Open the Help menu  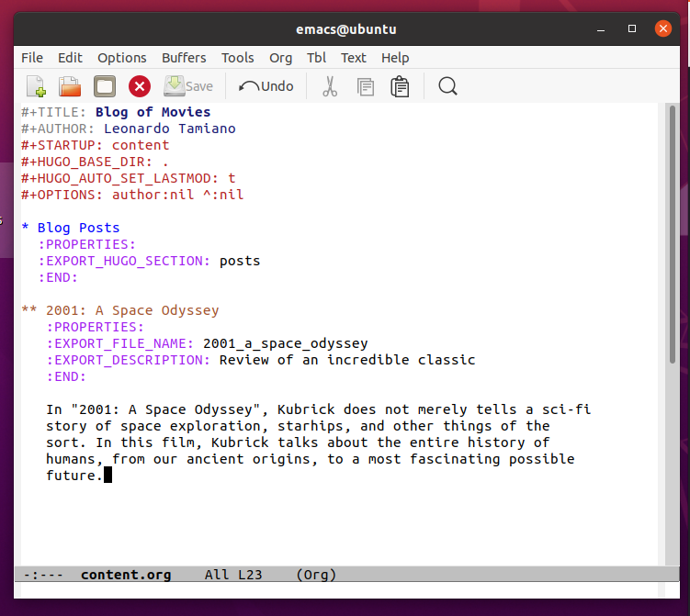[x=395, y=58]
